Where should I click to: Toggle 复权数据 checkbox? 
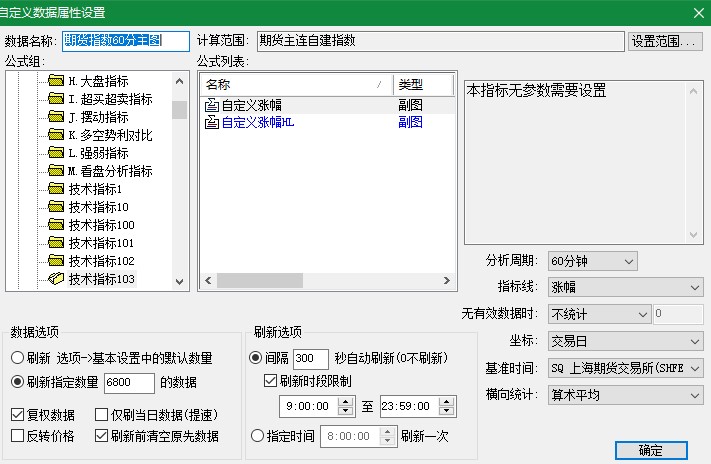click(x=17, y=415)
